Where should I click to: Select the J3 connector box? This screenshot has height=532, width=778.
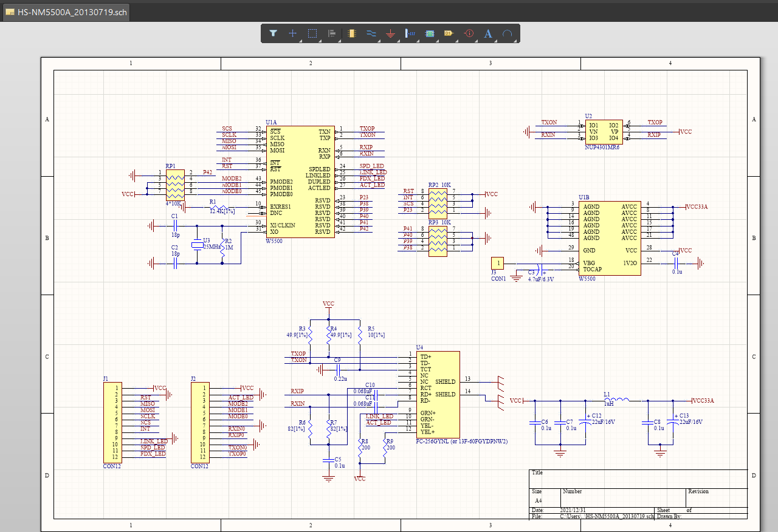pos(498,263)
